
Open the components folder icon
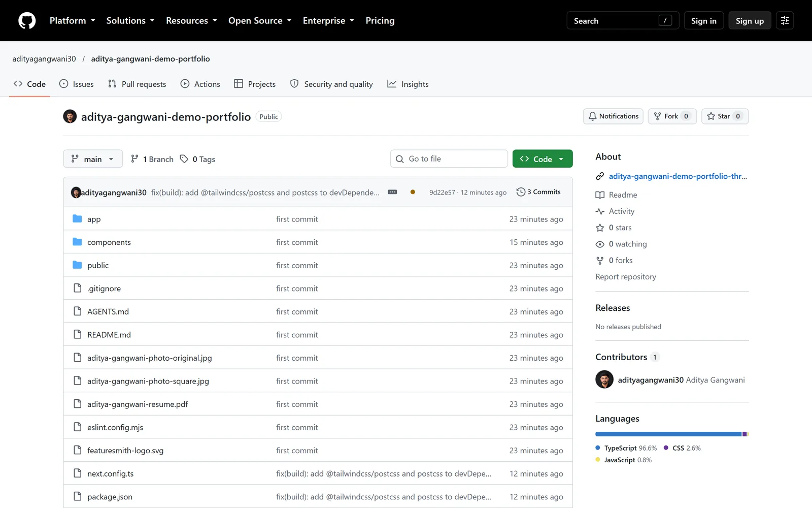77,242
